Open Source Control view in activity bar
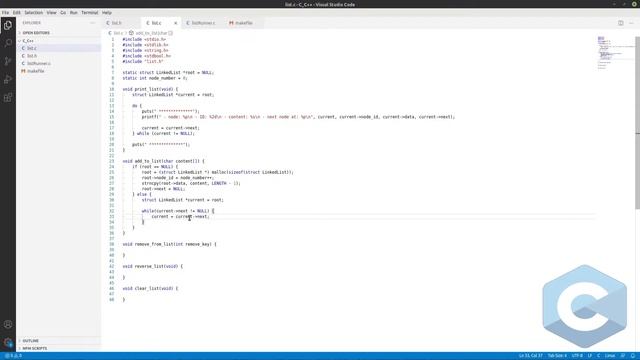Image resolution: width=640 pixels, height=360 pixels. 8,61
